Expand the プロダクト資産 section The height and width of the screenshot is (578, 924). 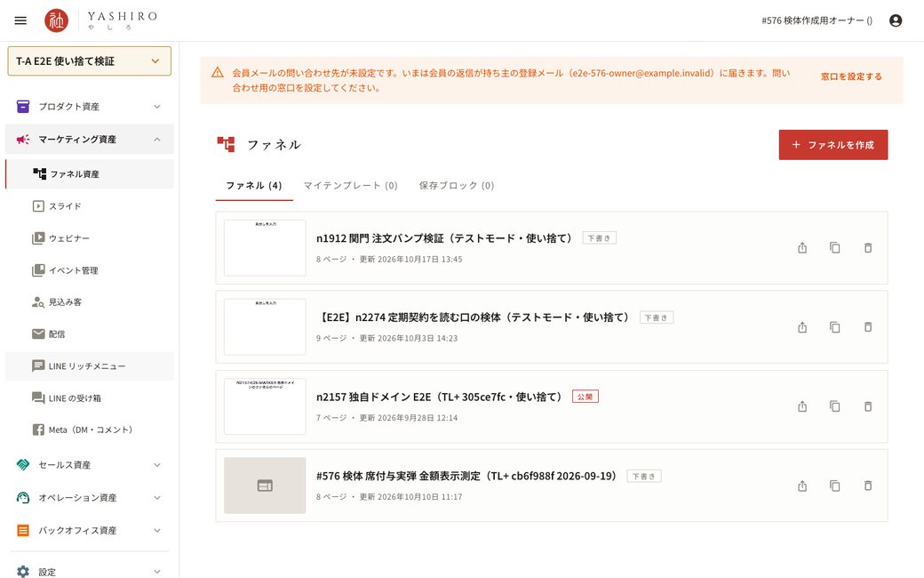[x=89, y=106]
